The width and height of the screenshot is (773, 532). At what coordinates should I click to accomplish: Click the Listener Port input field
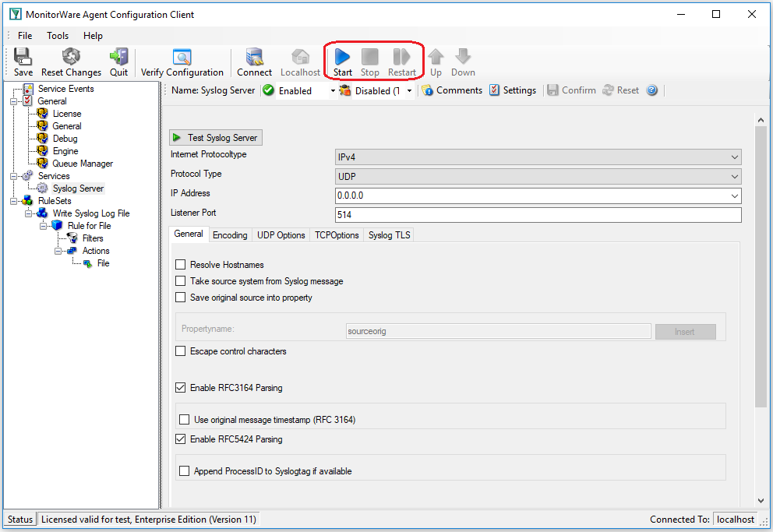tap(538, 215)
